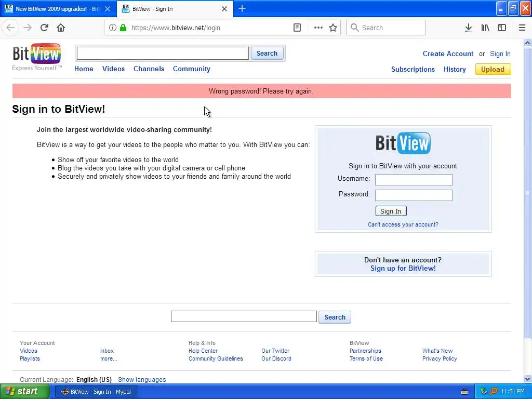532x399 pixels.
Task: Open the Community navigation link
Action: (x=191, y=69)
